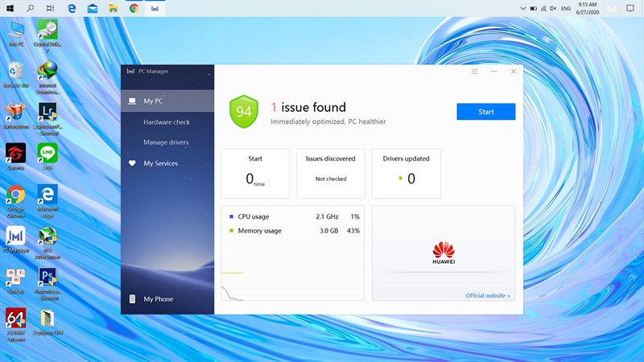The width and height of the screenshot is (644, 362).
Task: Click the battery icon in system tray
Action: click(x=533, y=8)
